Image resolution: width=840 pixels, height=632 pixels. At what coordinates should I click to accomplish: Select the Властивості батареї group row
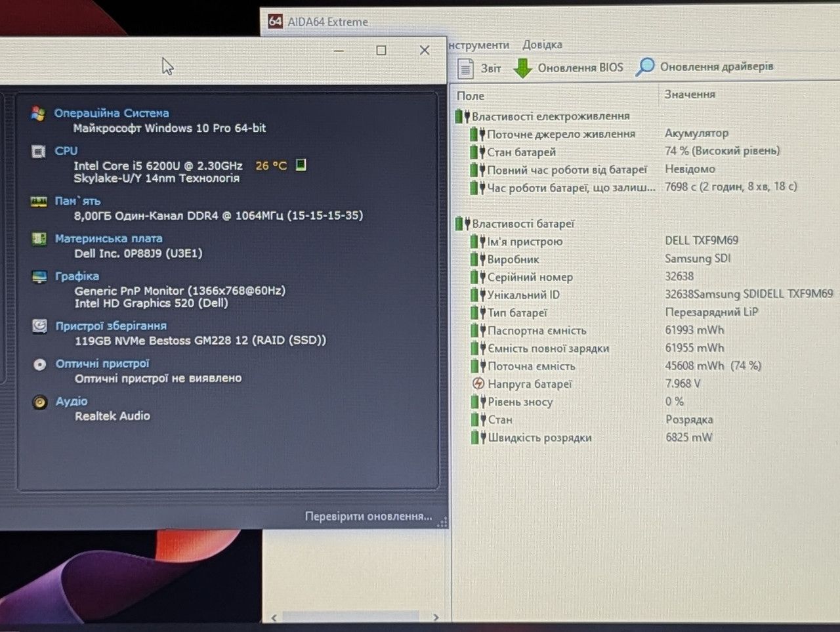click(522, 224)
